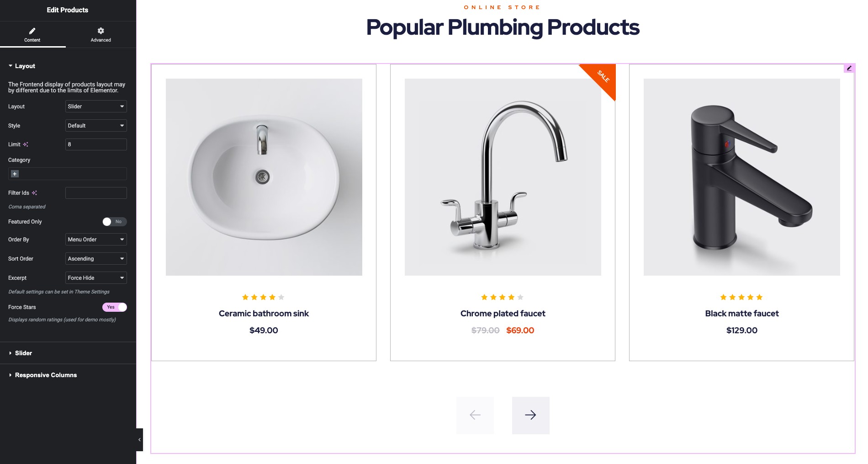Toggle the Featured Only switch

(x=114, y=222)
